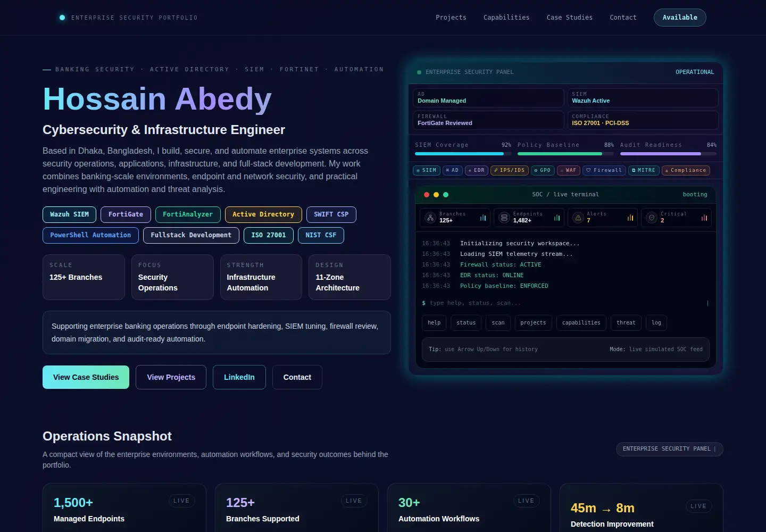The height and width of the screenshot is (532, 766).
Task: Run the capabilities terminal command chip
Action: tap(581, 323)
